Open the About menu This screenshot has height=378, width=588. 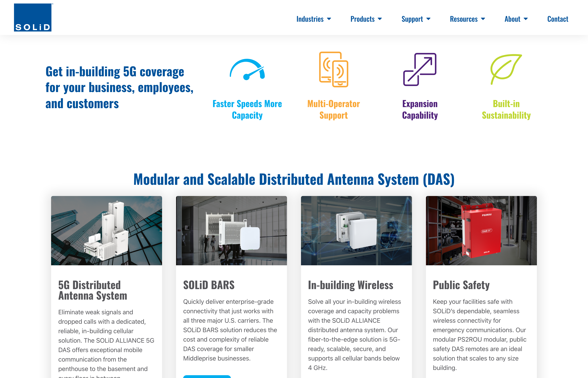click(516, 19)
